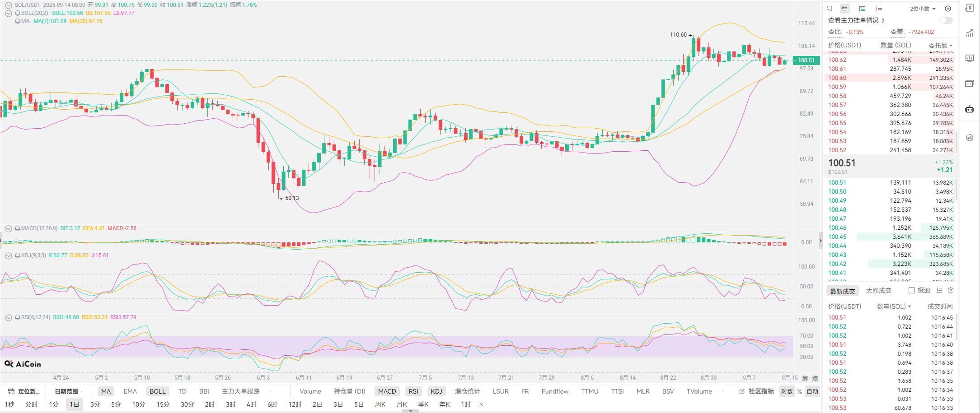Screen dimensions: 980x413
Task: Click the pop-out order book window icon
Action: pos(830,9)
